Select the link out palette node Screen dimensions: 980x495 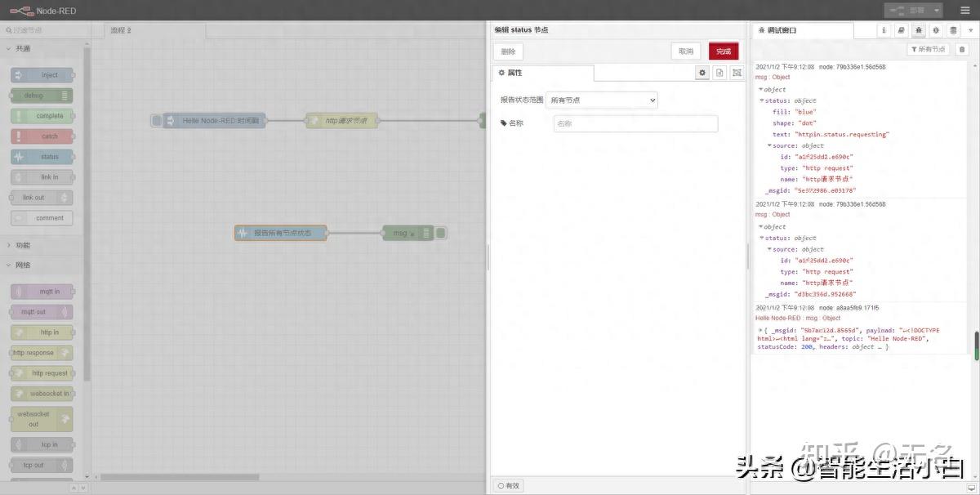pos(42,198)
